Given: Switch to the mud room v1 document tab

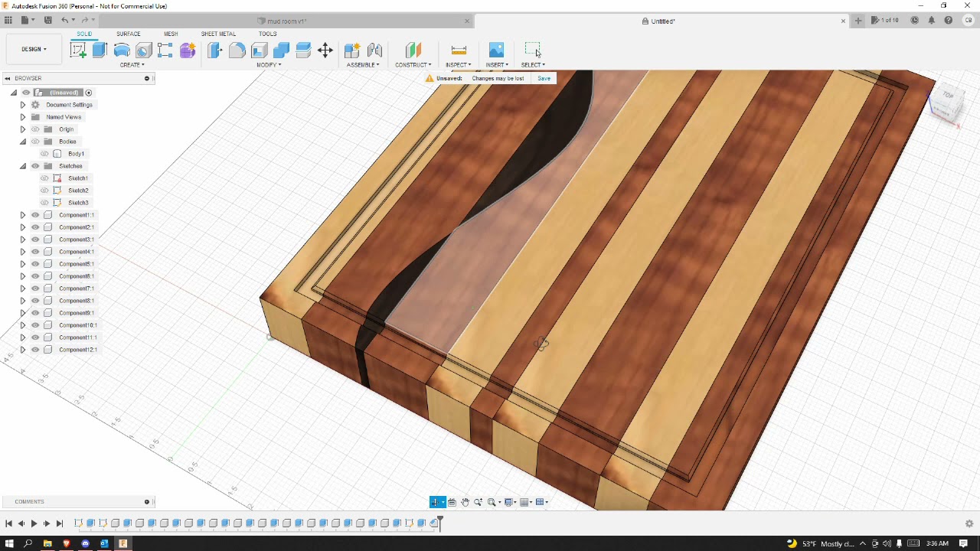Looking at the screenshot, I should tap(286, 21).
